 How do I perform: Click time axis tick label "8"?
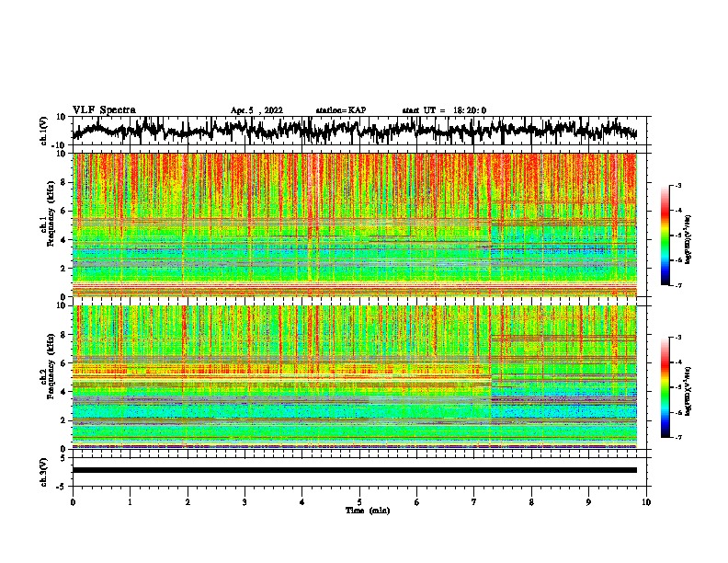tap(531, 502)
